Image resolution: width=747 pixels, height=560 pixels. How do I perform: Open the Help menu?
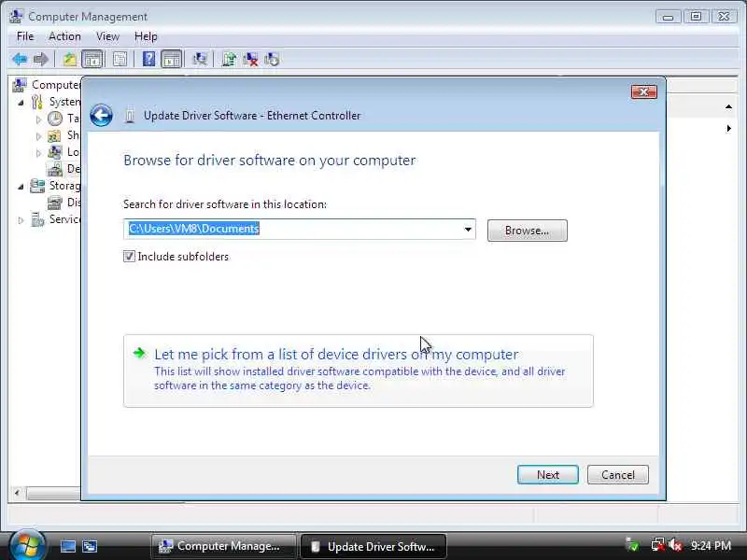146,36
